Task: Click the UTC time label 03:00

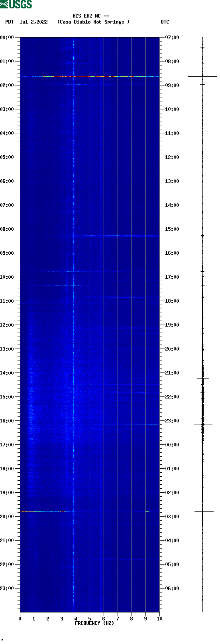Action: tap(172, 517)
